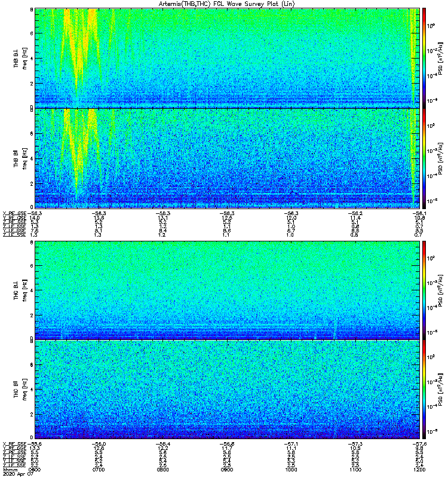Click the 1200 time tick label

pyautogui.click(x=419, y=470)
